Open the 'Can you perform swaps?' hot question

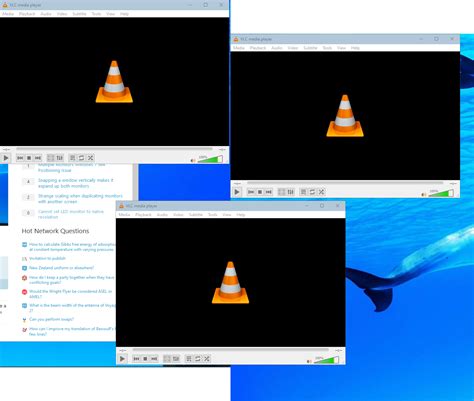(51, 319)
